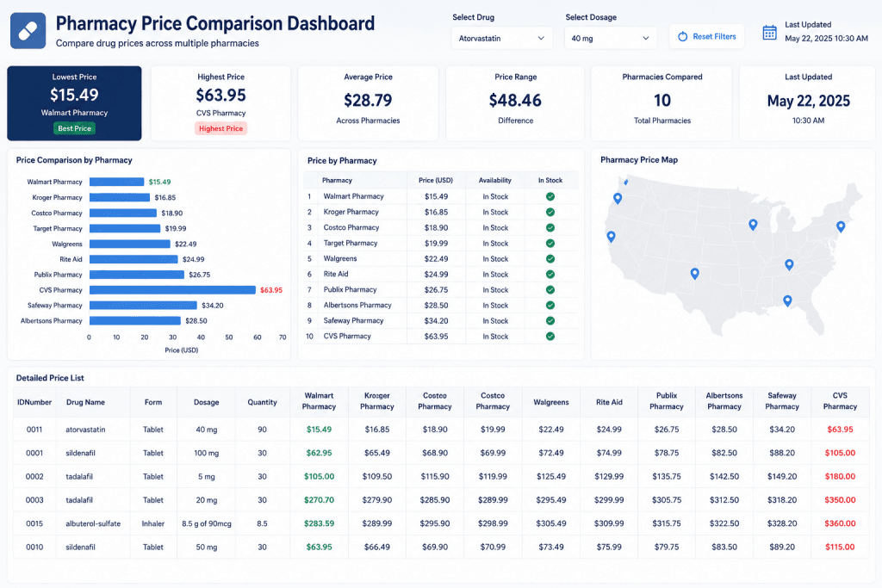Screen dimensions: 882x588
Task: Click CVS Pharmacy green in-stock checkmark
Action: click(x=550, y=336)
